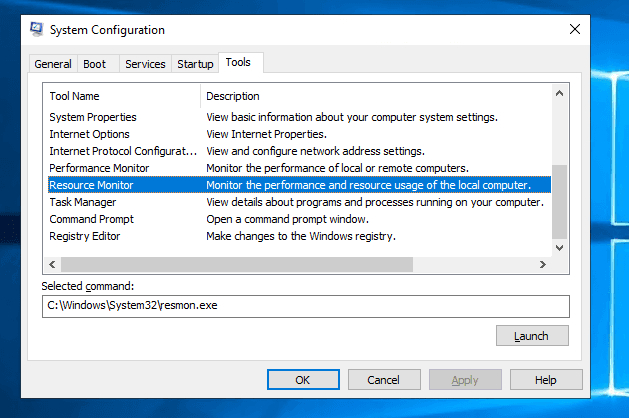Choose Internet Options from the list
The image size is (629, 418).
pyautogui.click(x=89, y=134)
